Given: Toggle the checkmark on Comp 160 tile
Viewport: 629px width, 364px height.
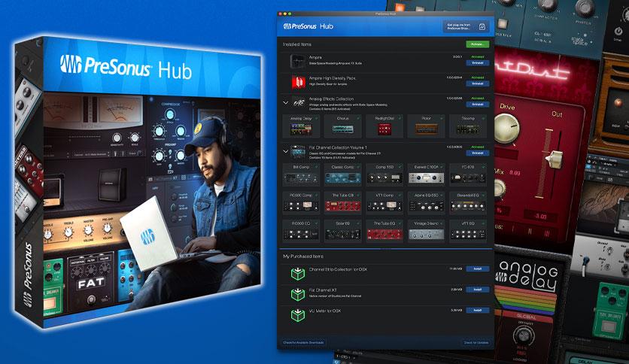Looking at the screenshot, I should click(400, 167).
